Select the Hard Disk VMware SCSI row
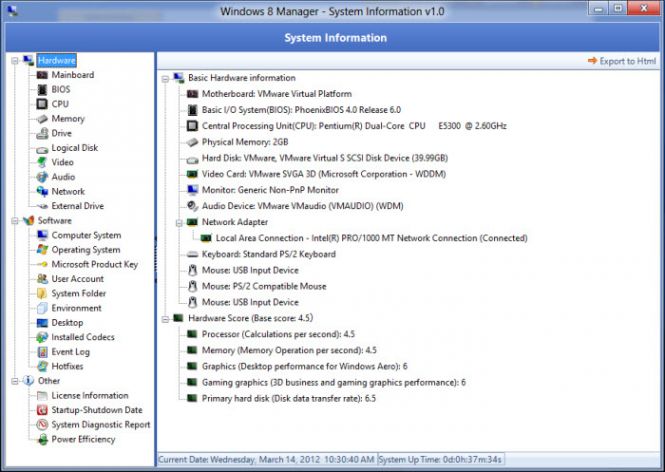 tap(325, 158)
